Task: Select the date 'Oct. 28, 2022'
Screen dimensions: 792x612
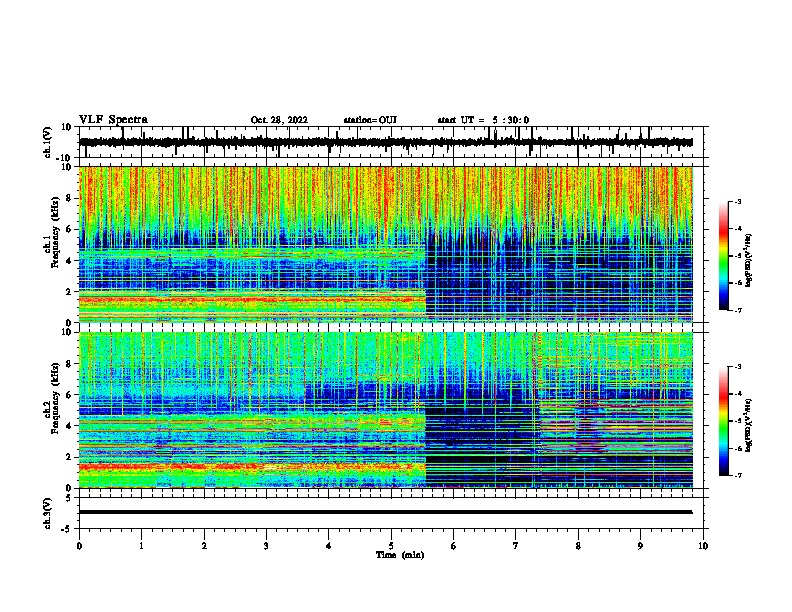Action: [x=279, y=120]
